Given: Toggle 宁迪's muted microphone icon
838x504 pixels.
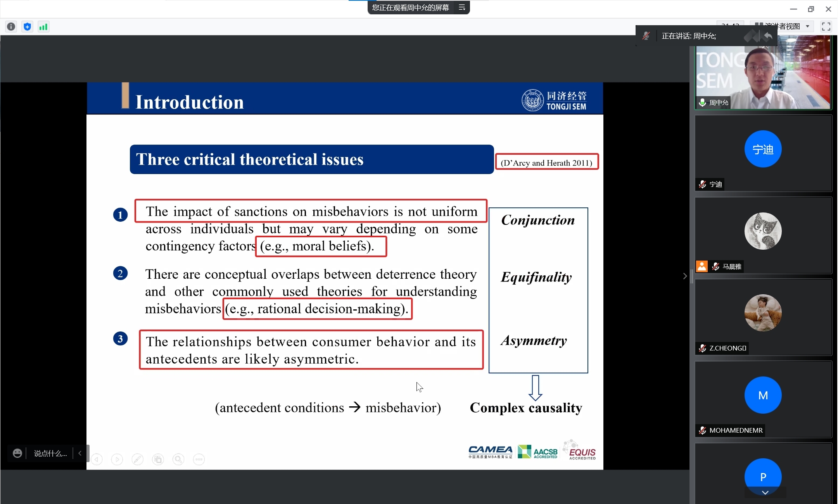Looking at the screenshot, I should pyautogui.click(x=702, y=184).
